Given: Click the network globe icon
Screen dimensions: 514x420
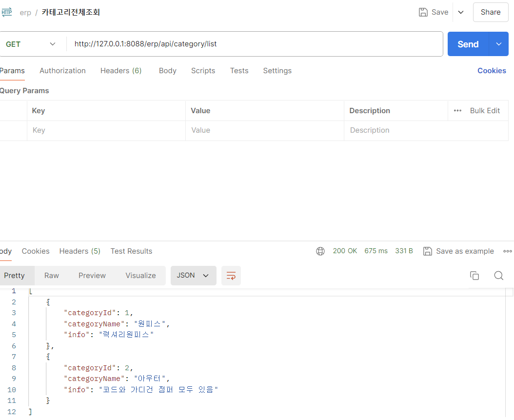Looking at the screenshot, I should pos(320,251).
